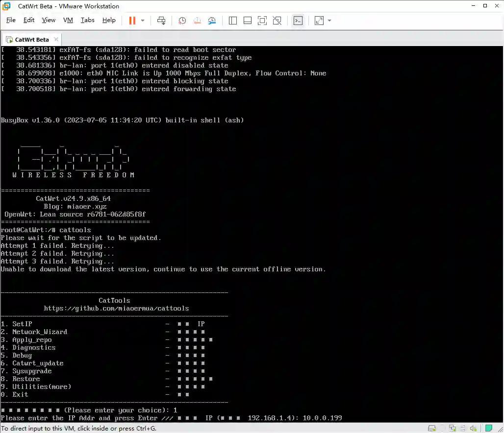Click the hard disk status icon
Viewport: 504px width, 433px height.
[431, 428]
